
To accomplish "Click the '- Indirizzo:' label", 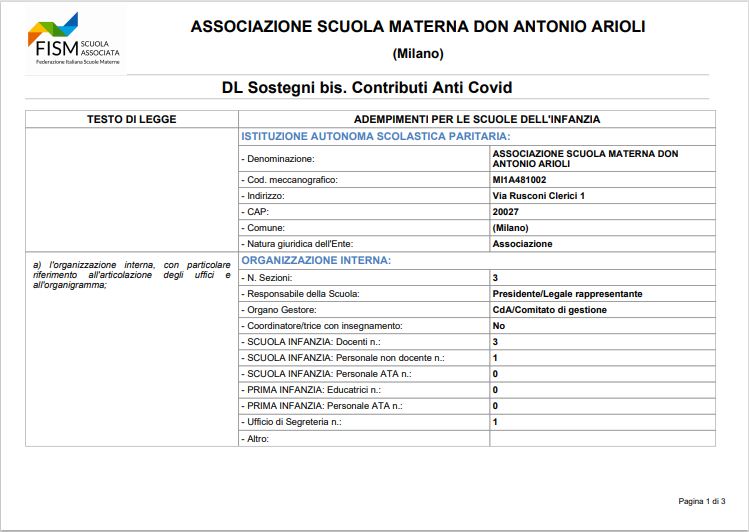I will (262, 196).
